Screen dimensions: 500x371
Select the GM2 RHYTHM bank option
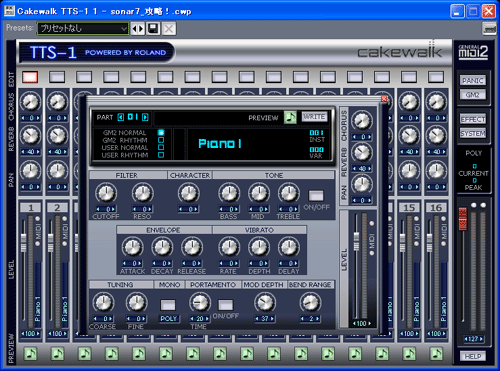click(x=161, y=140)
